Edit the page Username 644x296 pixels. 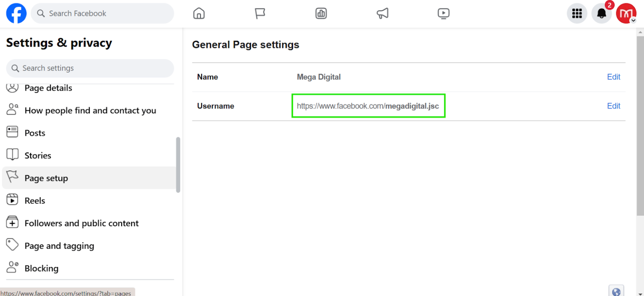click(613, 106)
